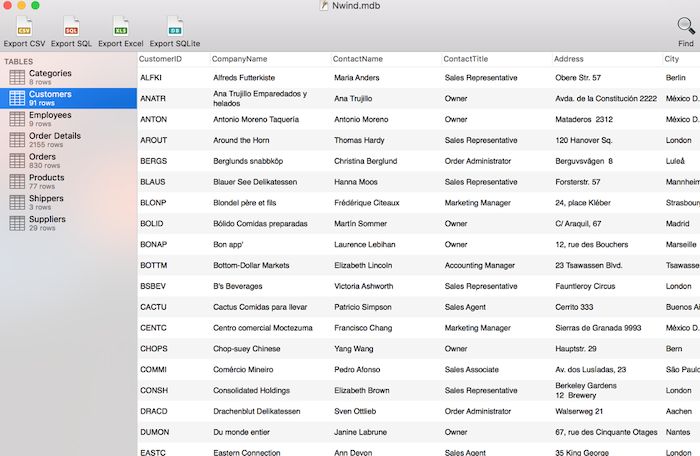Select the Shippers table icon

tap(16, 202)
